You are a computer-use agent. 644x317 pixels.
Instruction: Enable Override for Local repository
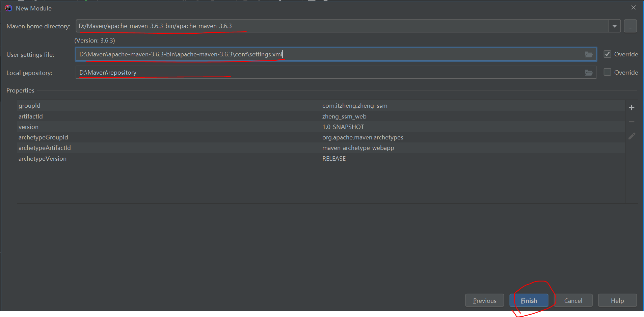607,72
